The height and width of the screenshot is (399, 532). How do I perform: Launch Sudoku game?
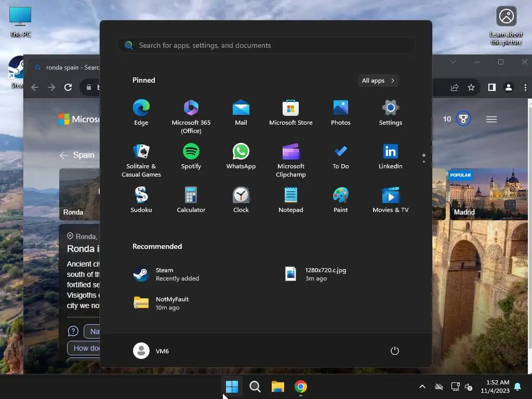pos(141,200)
